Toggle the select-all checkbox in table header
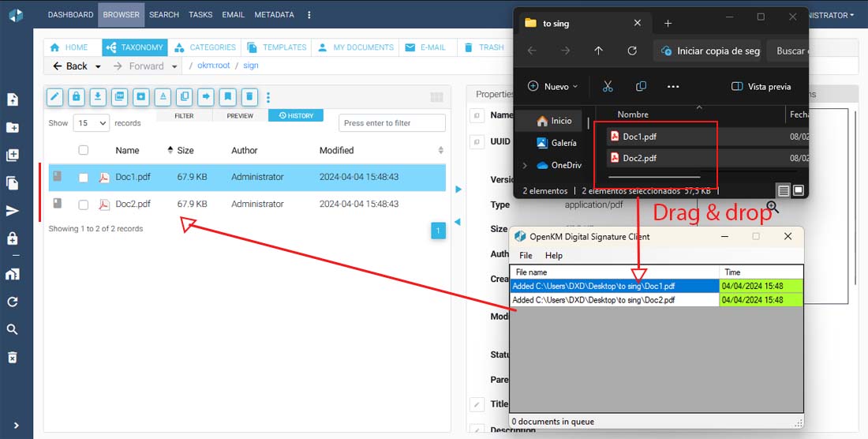Viewport: 868px width, 439px height. pyautogui.click(x=83, y=150)
